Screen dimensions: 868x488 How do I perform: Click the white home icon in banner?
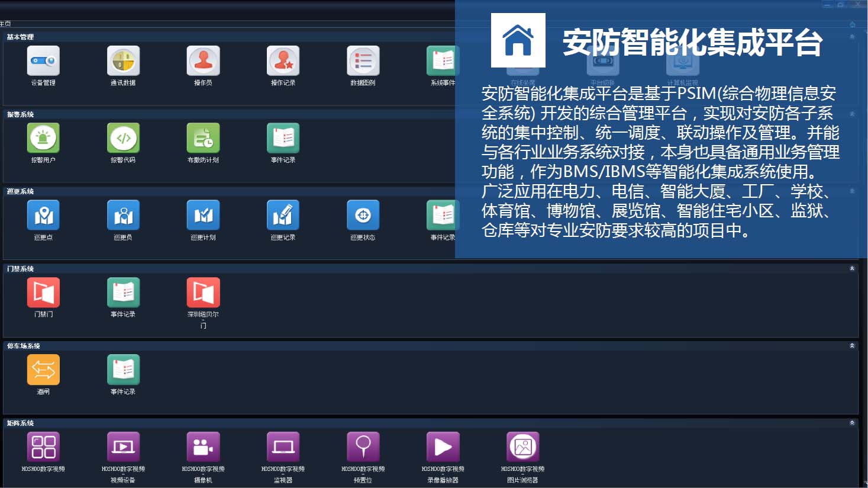coord(518,40)
